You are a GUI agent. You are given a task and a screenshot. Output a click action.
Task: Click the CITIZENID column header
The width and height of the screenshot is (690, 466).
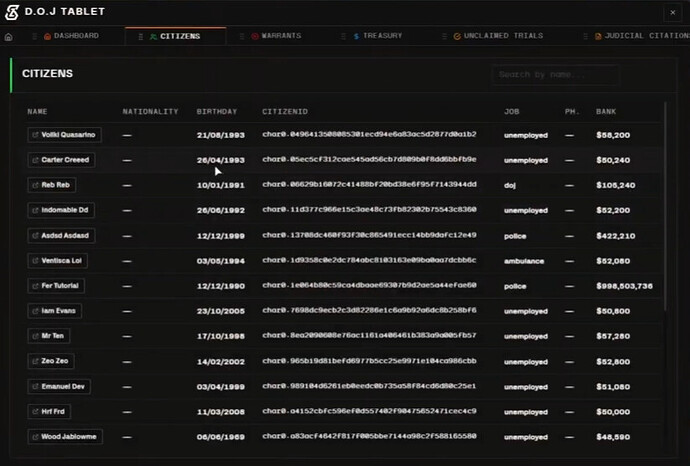[285, 112]
